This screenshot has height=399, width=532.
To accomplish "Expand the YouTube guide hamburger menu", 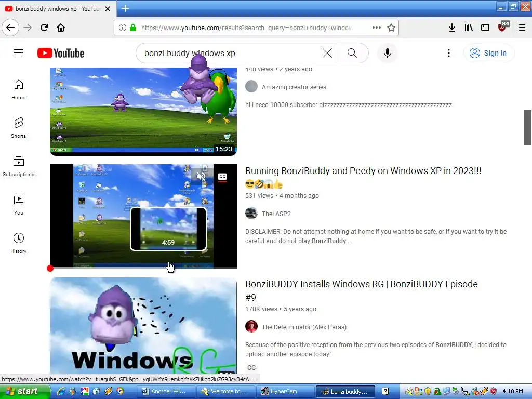I will click(19, 53).
